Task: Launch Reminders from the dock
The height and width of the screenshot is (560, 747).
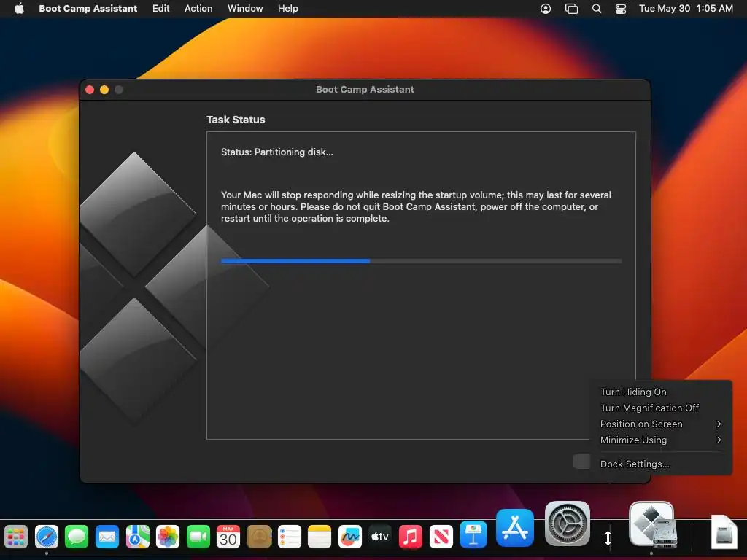Action: (289, 537)
